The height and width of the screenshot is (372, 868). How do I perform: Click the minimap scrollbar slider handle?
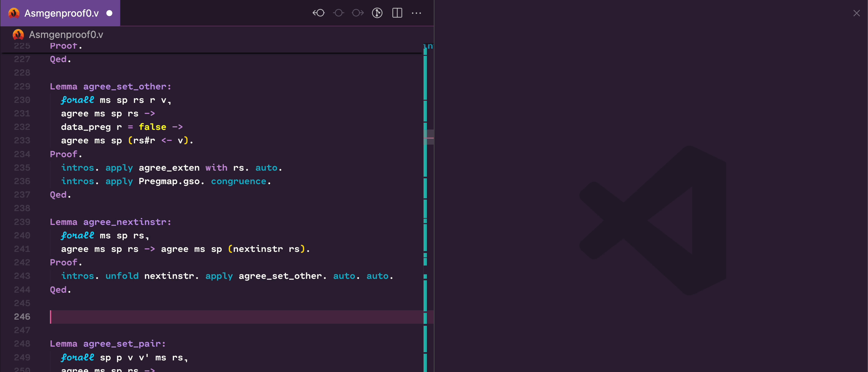(x=428, y=137)
